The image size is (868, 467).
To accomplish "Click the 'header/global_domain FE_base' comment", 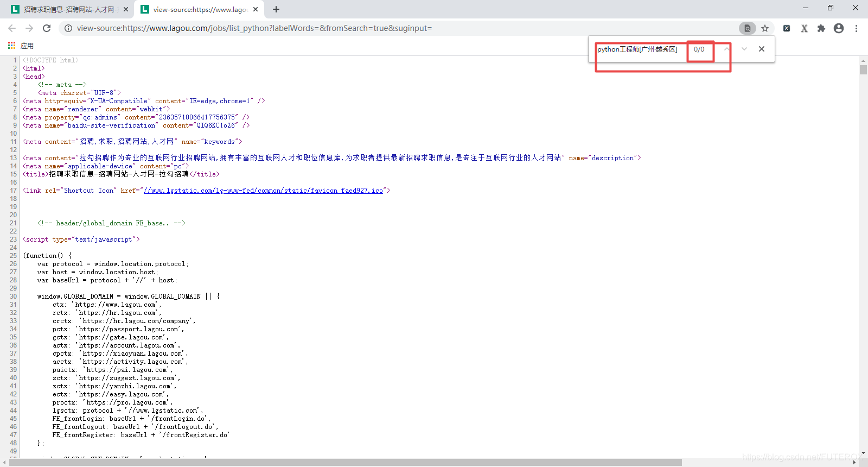I will (112, 223).
